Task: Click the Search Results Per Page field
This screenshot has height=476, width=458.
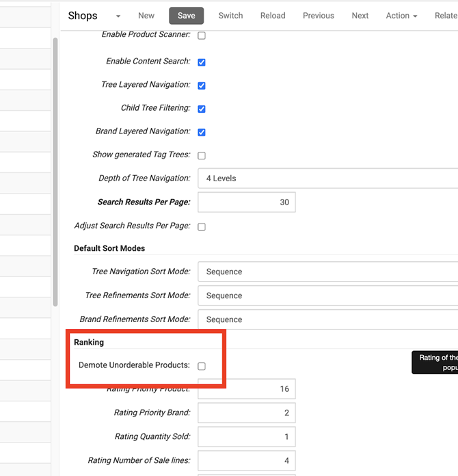Action: 247,202
